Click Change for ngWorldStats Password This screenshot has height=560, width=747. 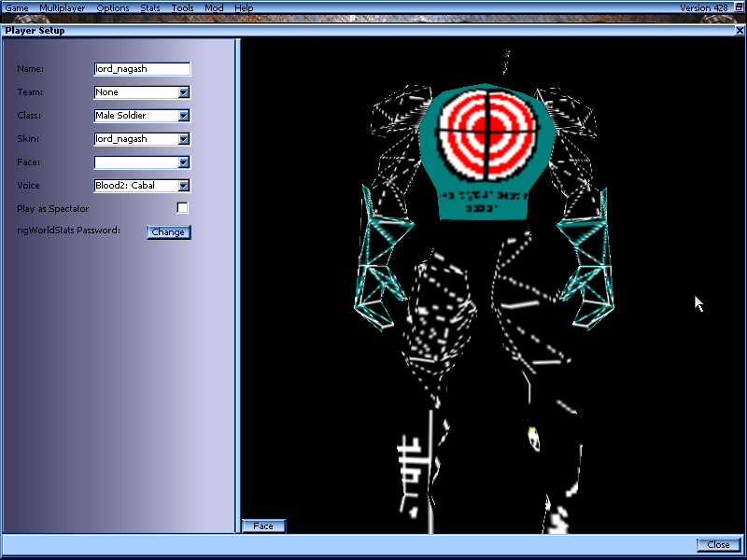(169, 231)
